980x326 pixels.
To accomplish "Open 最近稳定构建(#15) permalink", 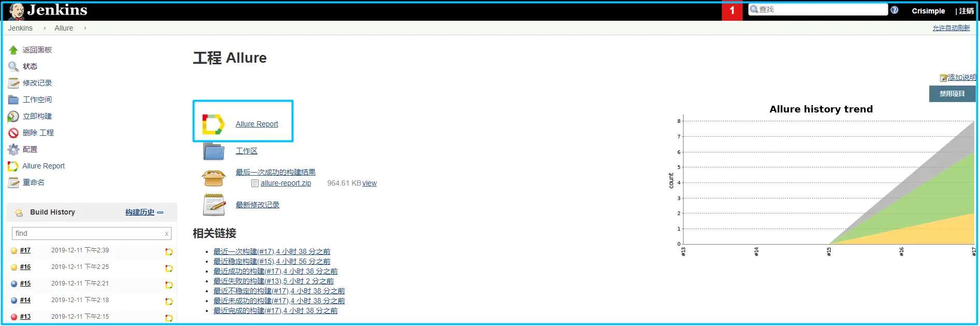I will click(272, 261).
